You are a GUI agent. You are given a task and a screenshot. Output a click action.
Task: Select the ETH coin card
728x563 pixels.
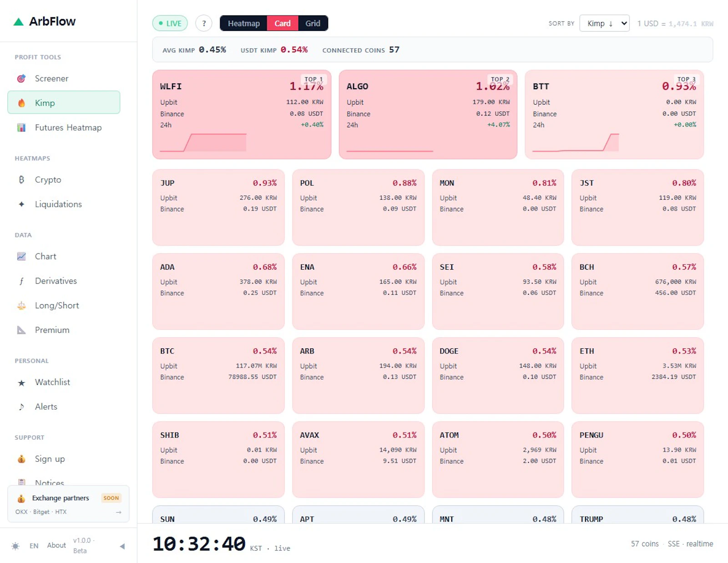coord(637,376)
